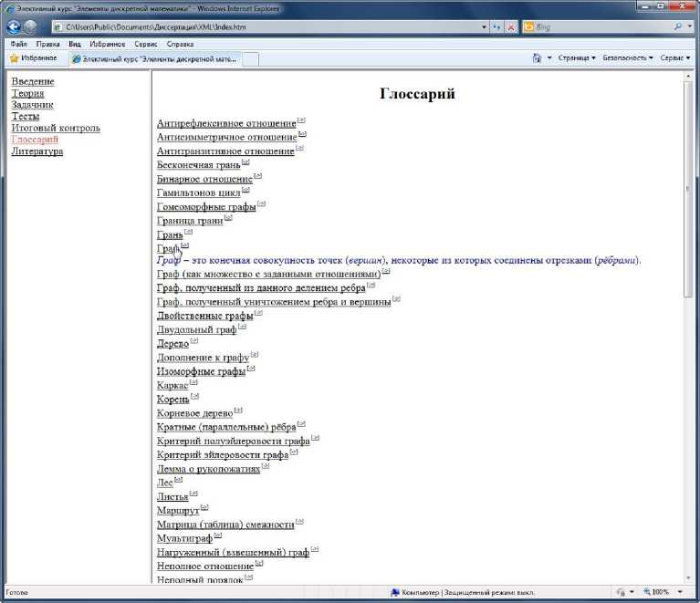Screen dimensions: 700x603
Task: Open the Favorites star button
Action: [x=34, y=58]
